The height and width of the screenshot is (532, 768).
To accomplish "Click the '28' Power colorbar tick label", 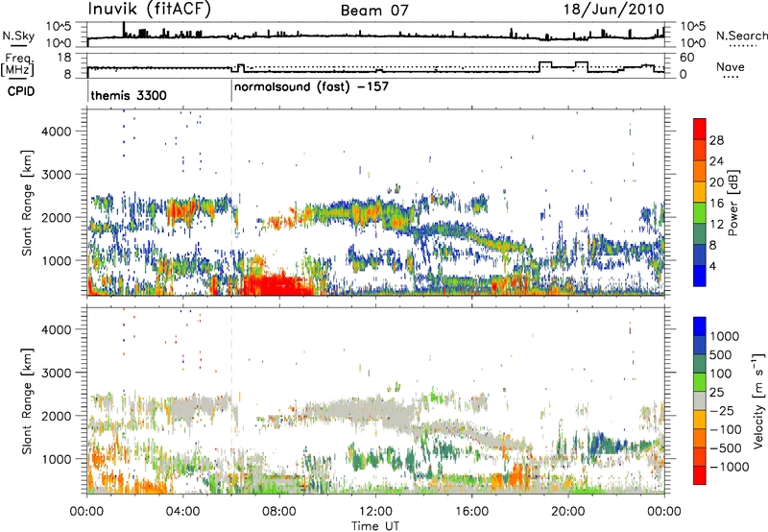I will [x=716, y=140].
